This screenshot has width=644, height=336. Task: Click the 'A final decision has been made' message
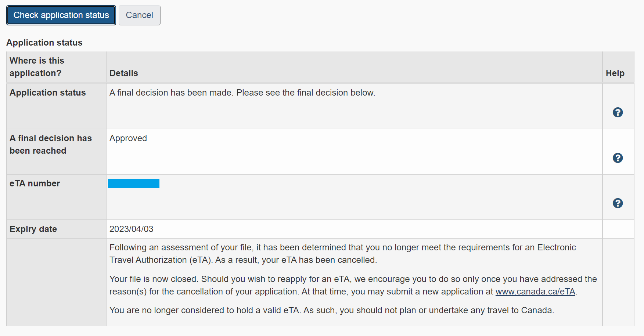242,93
